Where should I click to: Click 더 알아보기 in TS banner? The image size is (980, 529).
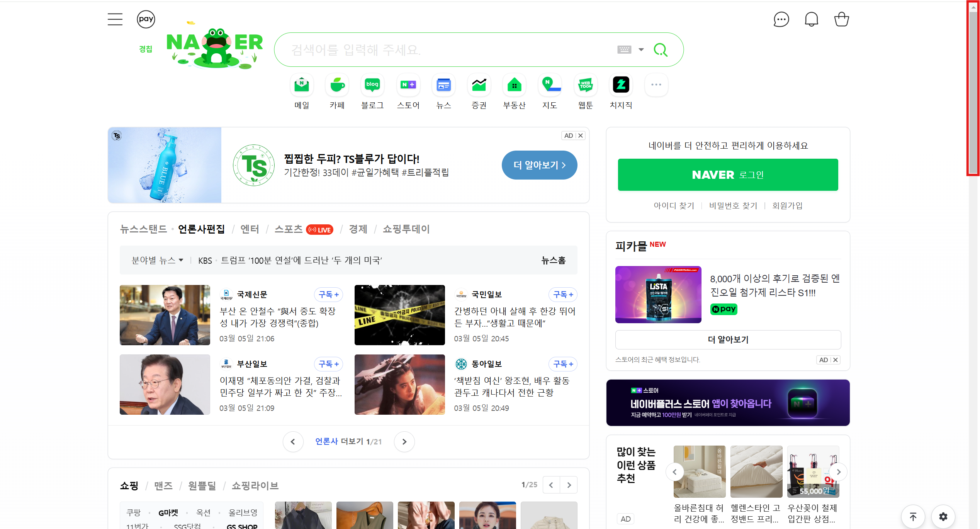tap(539, 165)
